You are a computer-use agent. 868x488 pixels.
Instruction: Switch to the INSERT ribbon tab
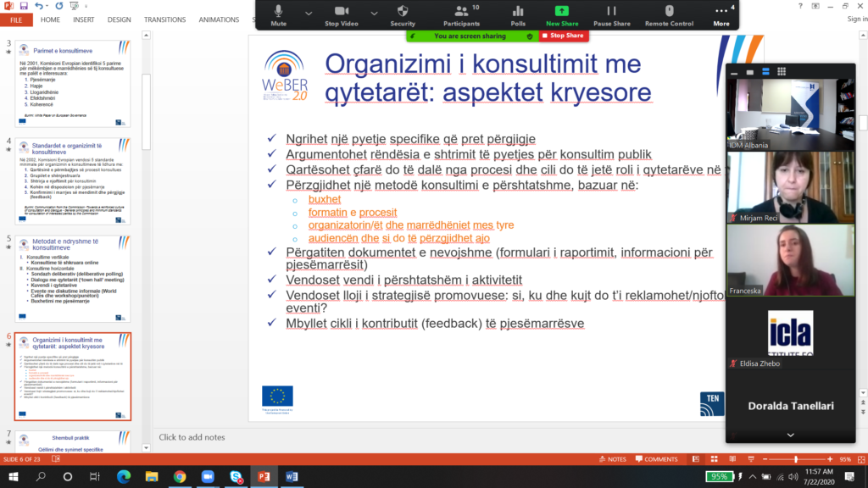[84, 20]
